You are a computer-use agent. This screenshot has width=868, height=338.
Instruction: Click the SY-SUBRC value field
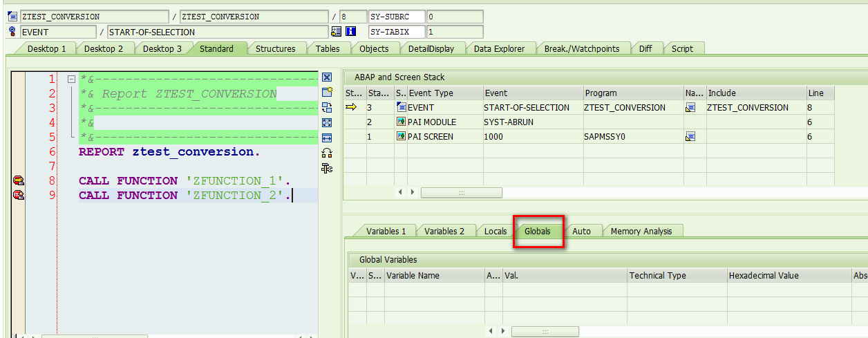(455, 17)
